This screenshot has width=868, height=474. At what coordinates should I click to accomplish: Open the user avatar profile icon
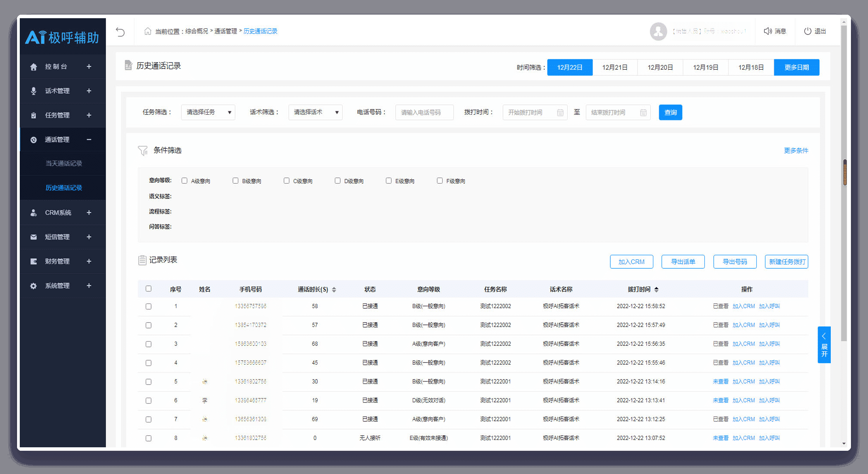(658, 31)
